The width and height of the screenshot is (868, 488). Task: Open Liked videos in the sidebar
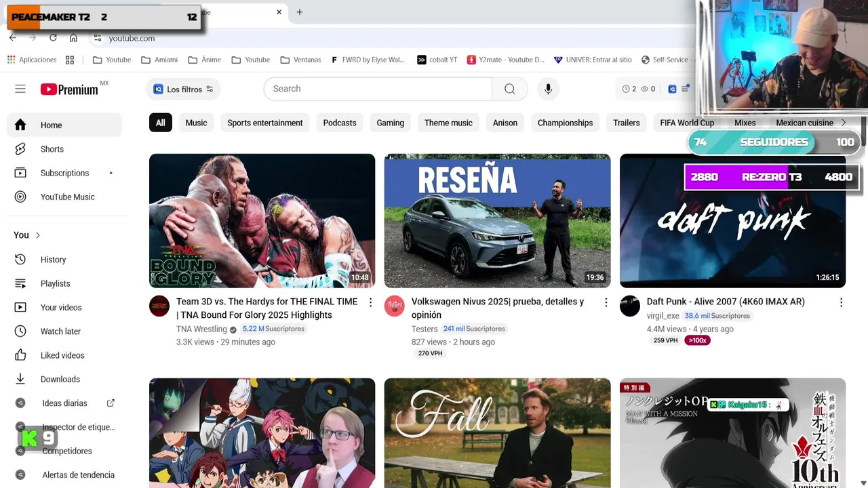click(64, 355)
